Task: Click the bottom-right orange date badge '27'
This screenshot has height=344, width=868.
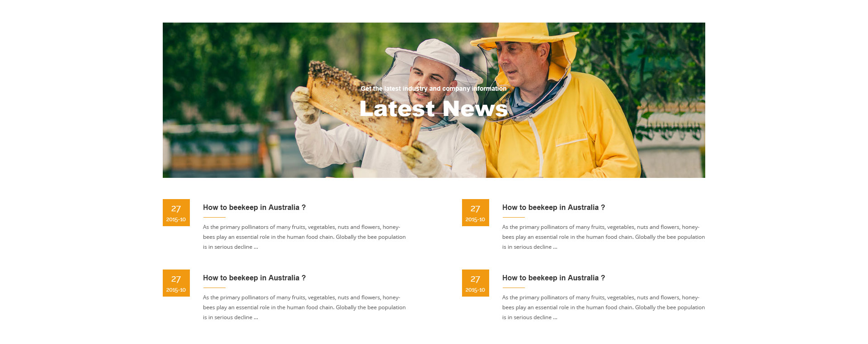Action: pos(476,283)
